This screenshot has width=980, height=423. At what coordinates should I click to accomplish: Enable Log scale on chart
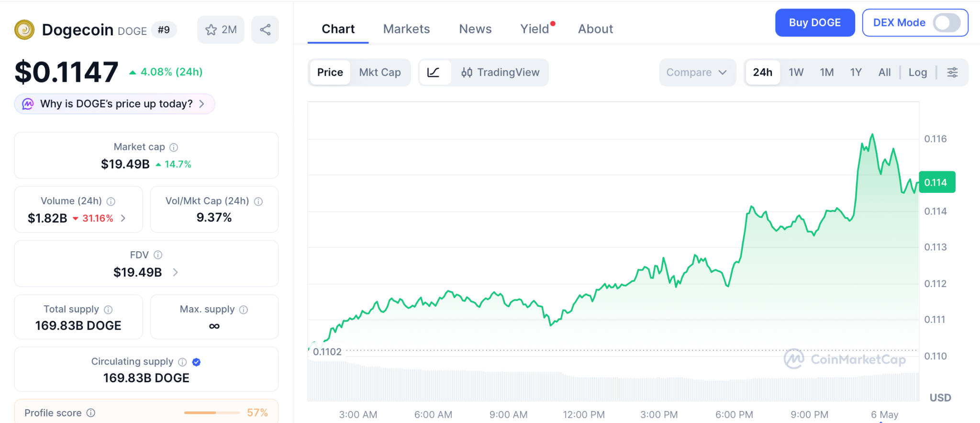click(x=917, y=72)
